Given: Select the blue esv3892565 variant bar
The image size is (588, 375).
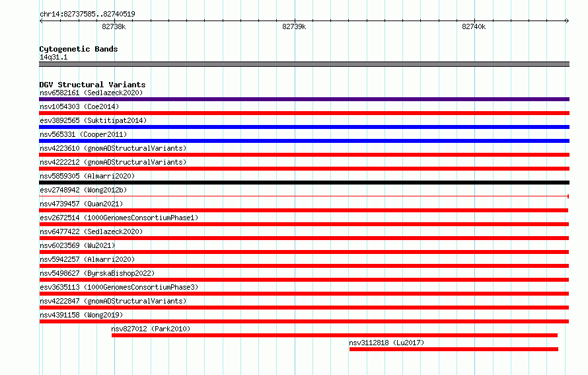Looking at the screenshot, I should [304, 127].
